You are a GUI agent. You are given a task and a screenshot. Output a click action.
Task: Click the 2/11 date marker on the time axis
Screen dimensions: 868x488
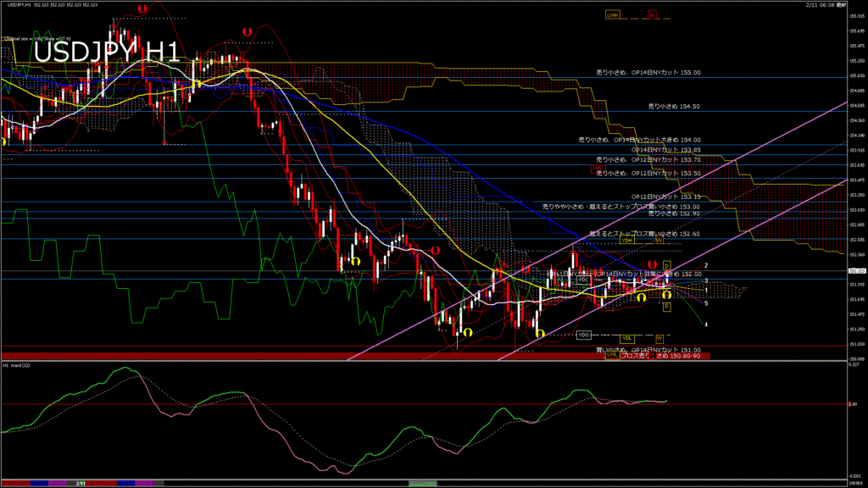coord(81,484)
